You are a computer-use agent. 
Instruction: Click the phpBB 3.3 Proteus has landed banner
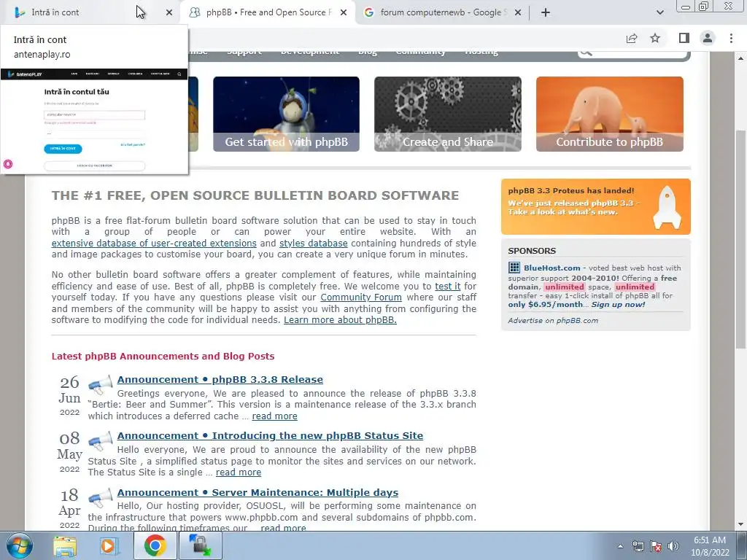(x=595, y=206)
